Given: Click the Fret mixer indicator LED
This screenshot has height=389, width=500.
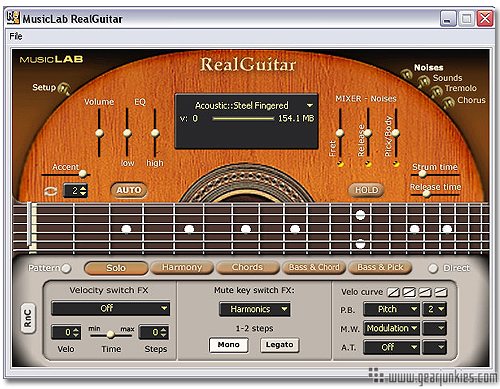Looking at the screenshot, I should (340, 164).
